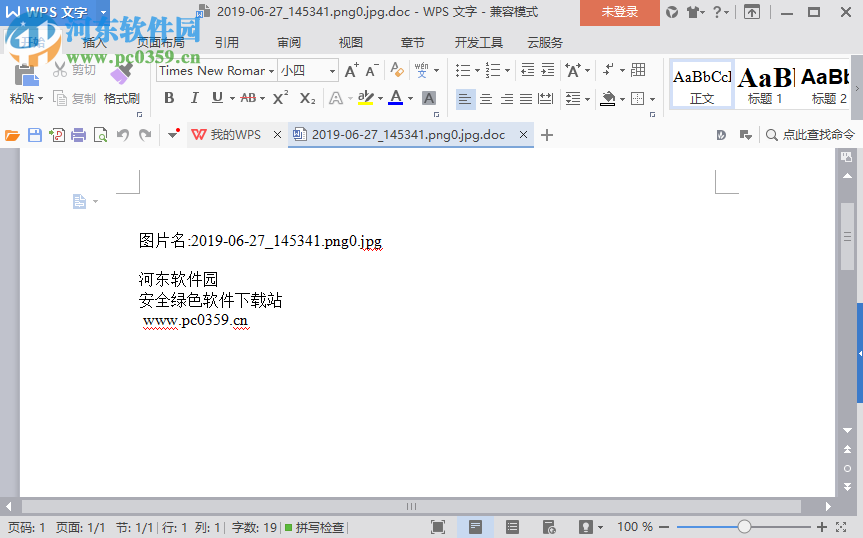This screenshot has width=863, height=538.
Task: Open the 审阅 ribbon tab
Action: click(289, 42)
